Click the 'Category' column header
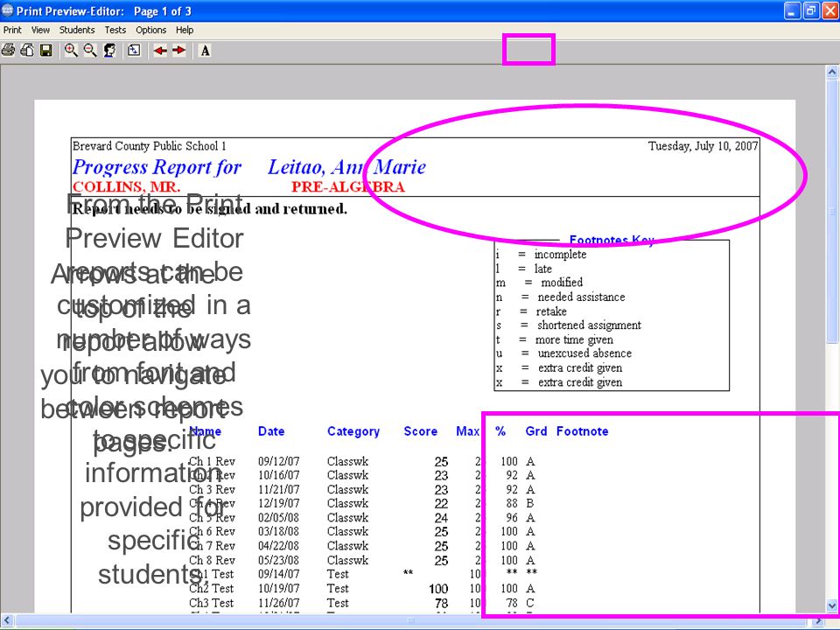The image size is (840, 630). point(353,431)
